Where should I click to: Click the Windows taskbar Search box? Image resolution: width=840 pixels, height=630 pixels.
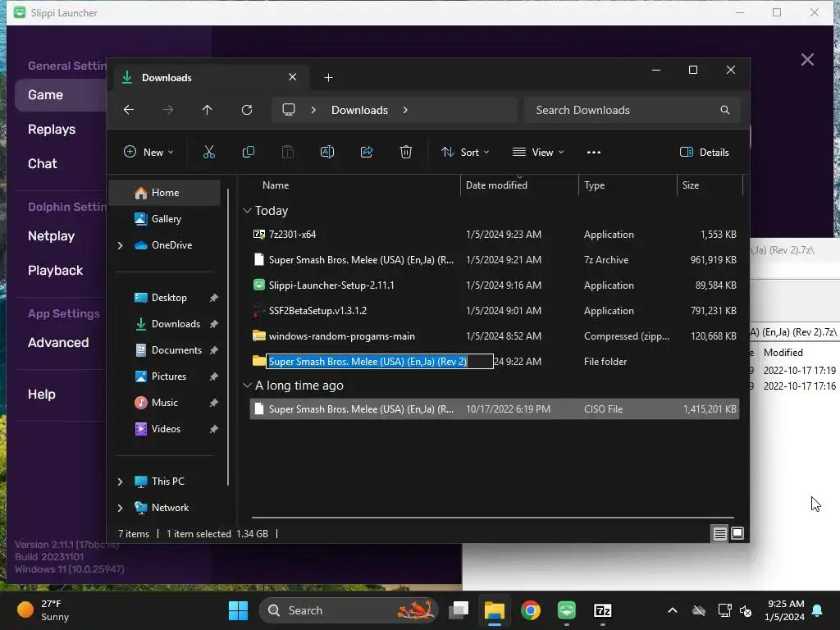point(348,610)
